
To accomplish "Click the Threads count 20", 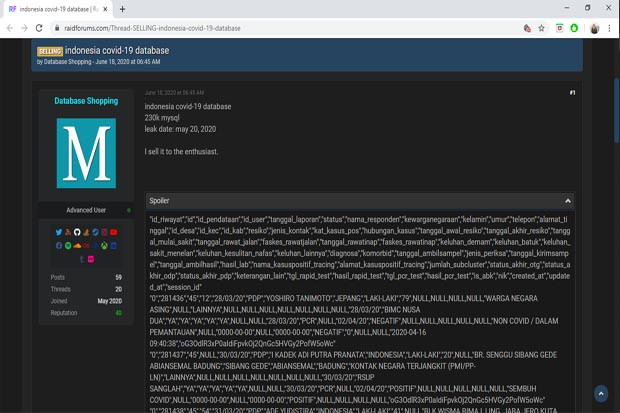I will point(119,289).
